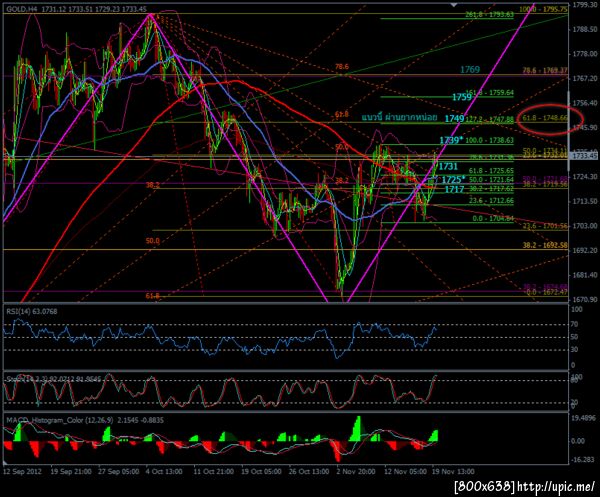This screenshot has height=497, width=600.
Task: Click the chart shift triangle at top edge
Action: click(x=454, y=5)
